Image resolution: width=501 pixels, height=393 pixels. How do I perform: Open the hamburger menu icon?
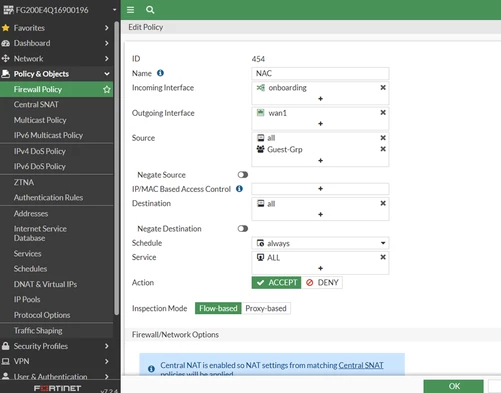[130, 10]
